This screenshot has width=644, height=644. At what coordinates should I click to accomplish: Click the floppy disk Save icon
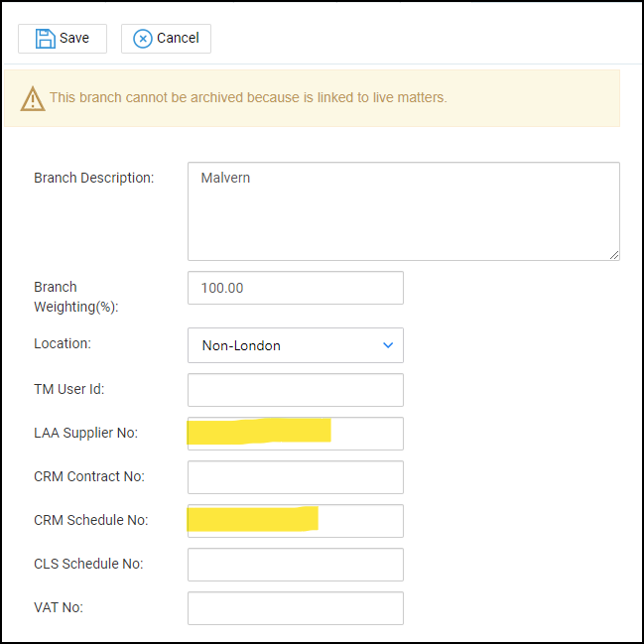(45, 39)
